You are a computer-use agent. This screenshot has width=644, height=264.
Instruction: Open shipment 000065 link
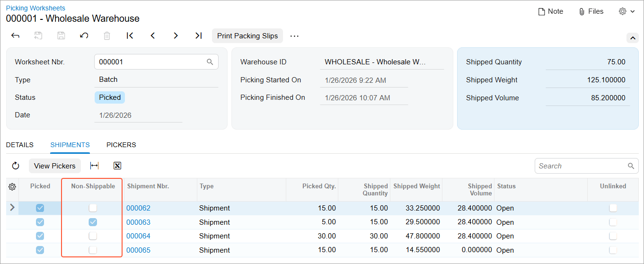138,250
